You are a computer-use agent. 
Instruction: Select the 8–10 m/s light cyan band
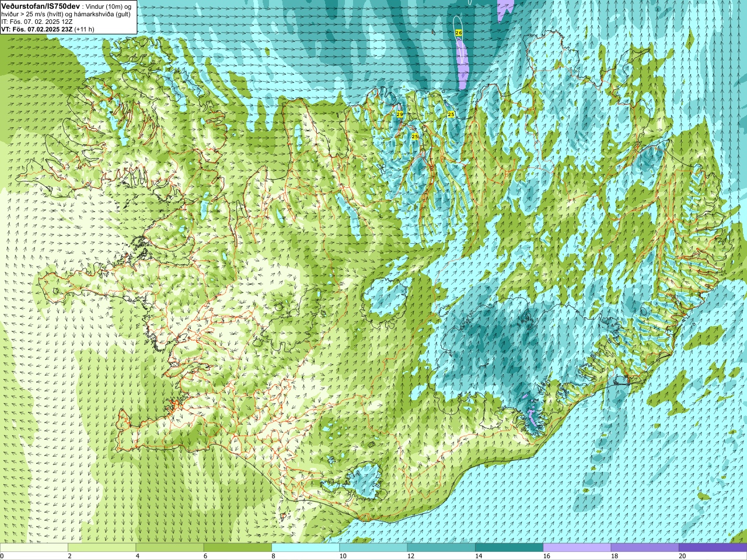click(x=305, y=548)
